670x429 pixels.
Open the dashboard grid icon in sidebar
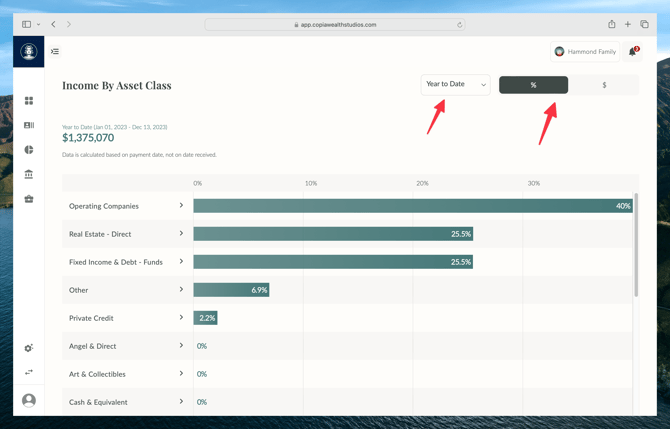[29, 101]
